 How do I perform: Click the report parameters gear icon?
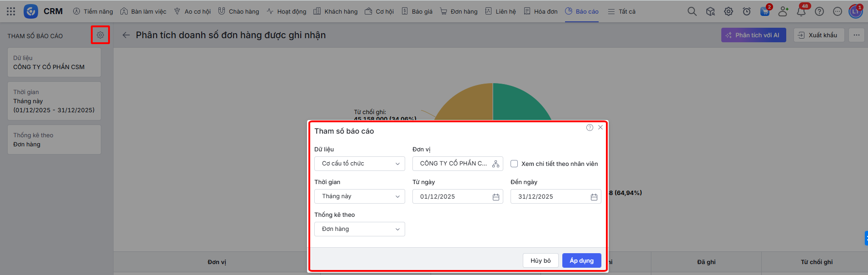click(x=100, y=35)
